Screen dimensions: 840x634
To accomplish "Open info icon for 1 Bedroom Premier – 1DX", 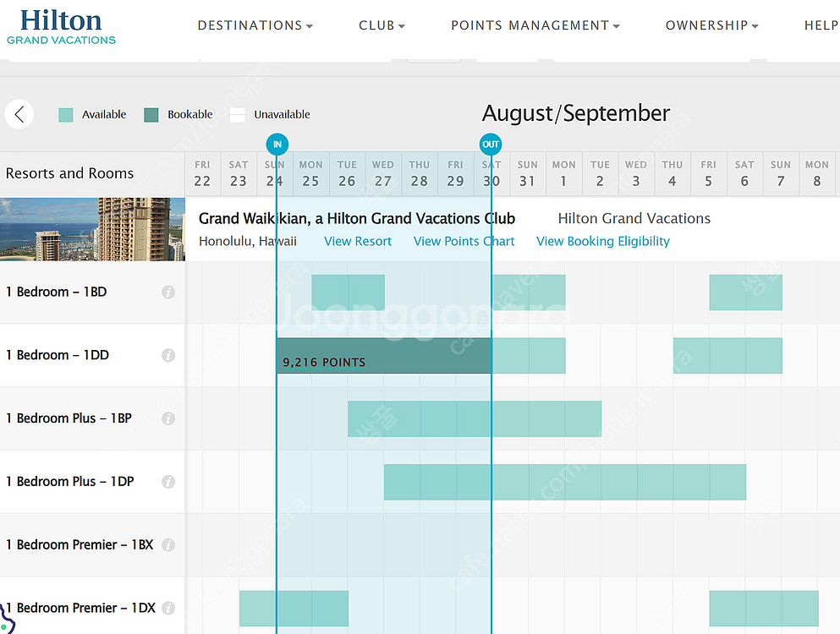I will pos(168,608).
